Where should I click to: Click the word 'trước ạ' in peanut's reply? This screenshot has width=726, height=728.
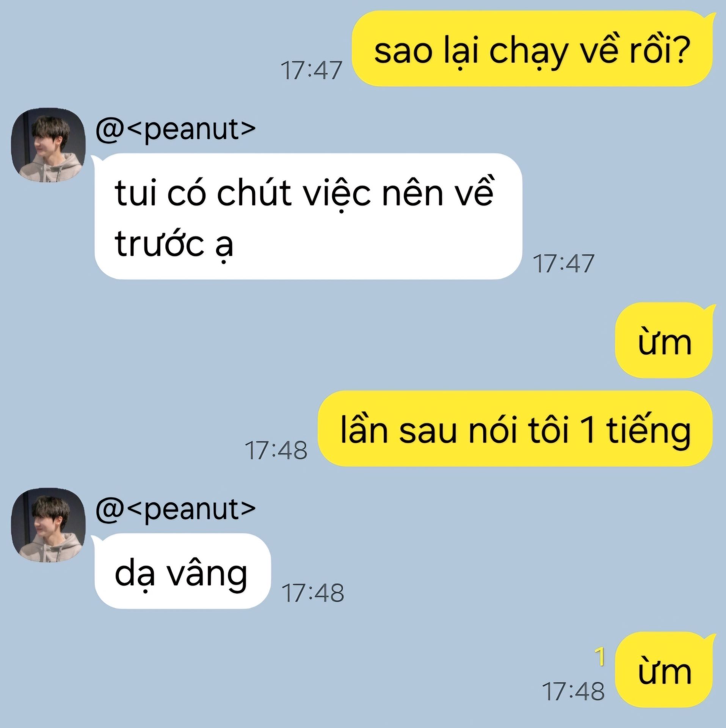click(174, 245)
